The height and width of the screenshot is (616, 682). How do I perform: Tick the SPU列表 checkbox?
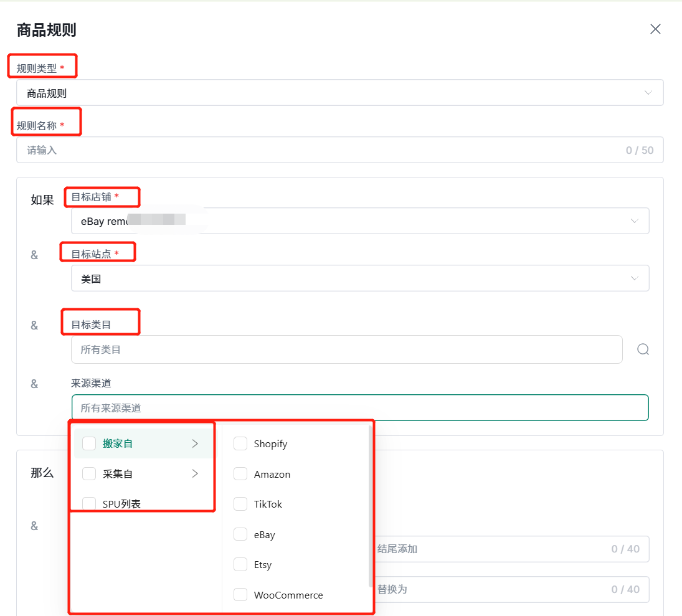[x=89, y=504]
